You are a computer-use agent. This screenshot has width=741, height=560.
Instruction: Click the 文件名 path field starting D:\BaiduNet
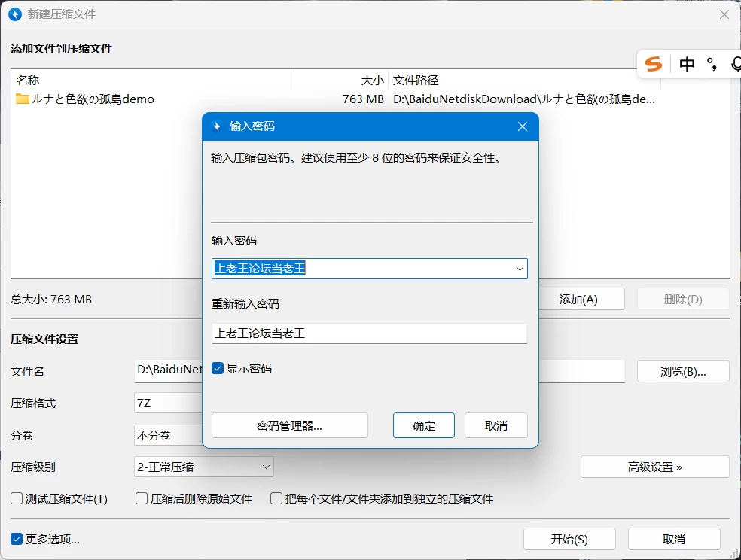[x=169, y=370]
